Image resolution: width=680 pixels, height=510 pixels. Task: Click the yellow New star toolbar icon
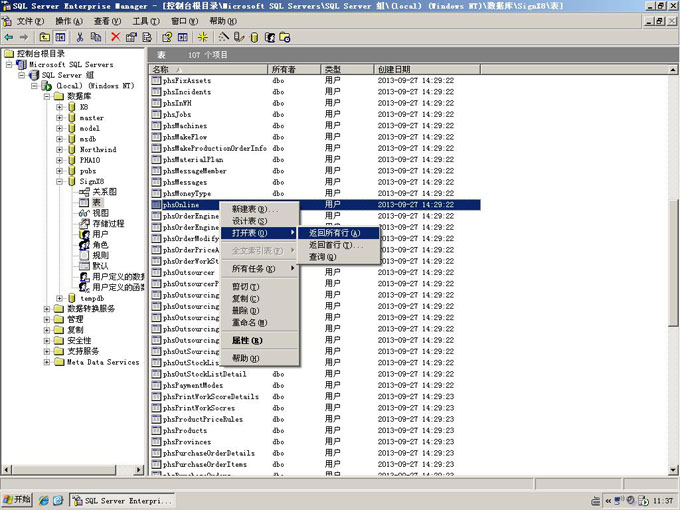204,37
